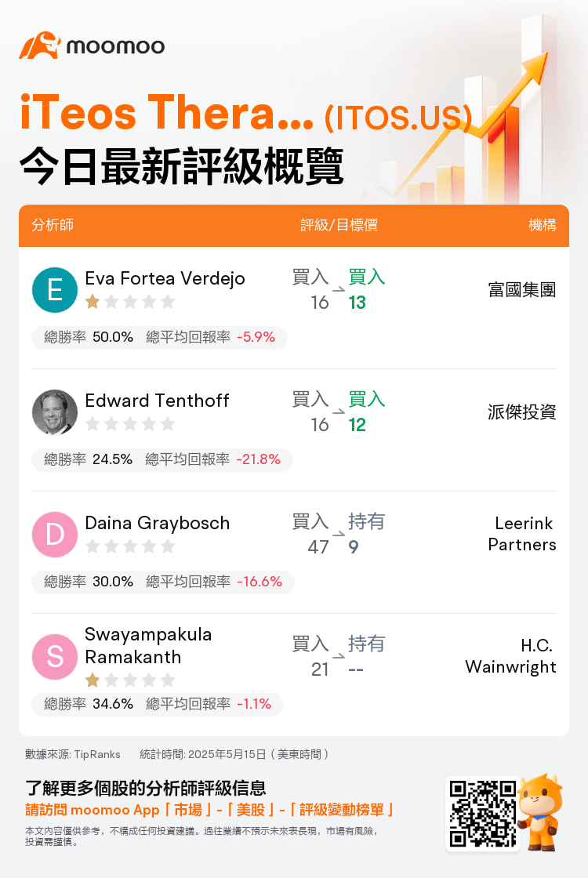
Task: Click Daina Graybosch's pink D avatar
Action: pos(55,534)
